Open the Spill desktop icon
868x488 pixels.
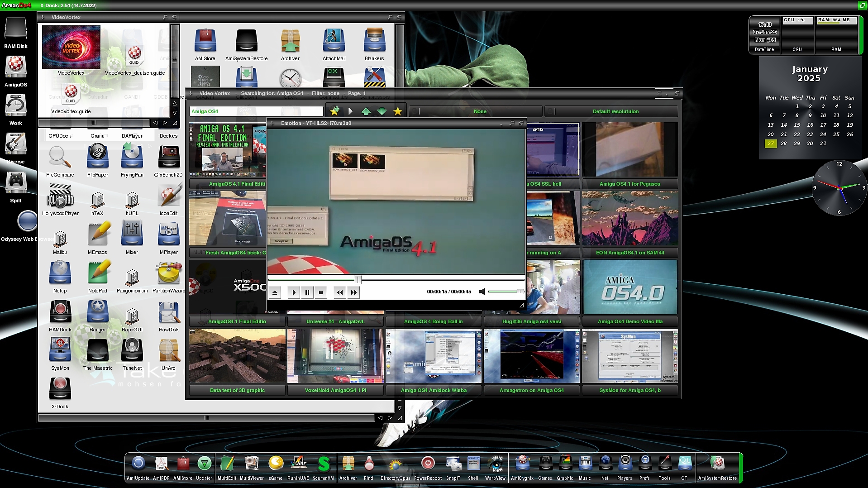click(15, 183)
